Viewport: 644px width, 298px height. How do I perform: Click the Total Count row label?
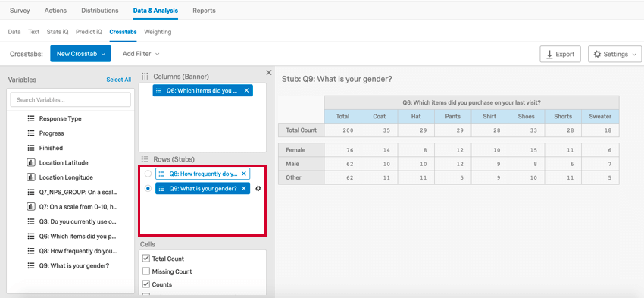(x=302, y=130)
